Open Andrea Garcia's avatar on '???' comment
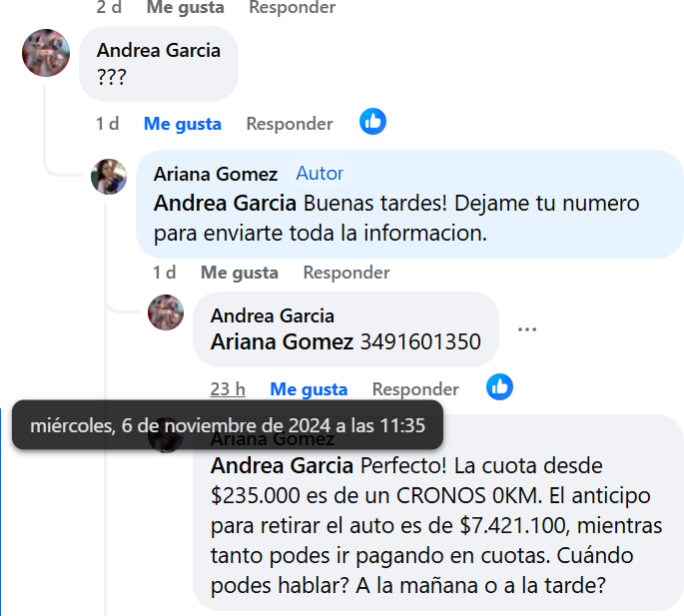 pyautogui.click(x=46, y=53)
